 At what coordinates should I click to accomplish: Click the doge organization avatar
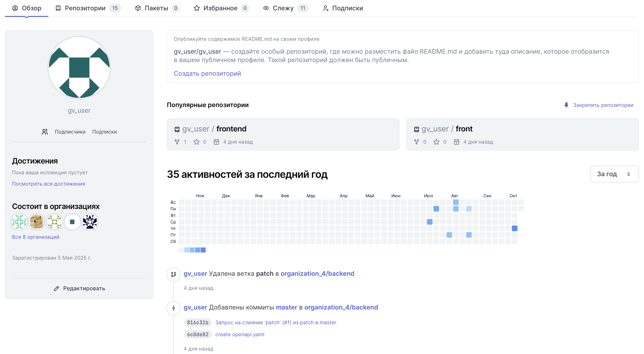pyautogui.click(x=37, y=222)
